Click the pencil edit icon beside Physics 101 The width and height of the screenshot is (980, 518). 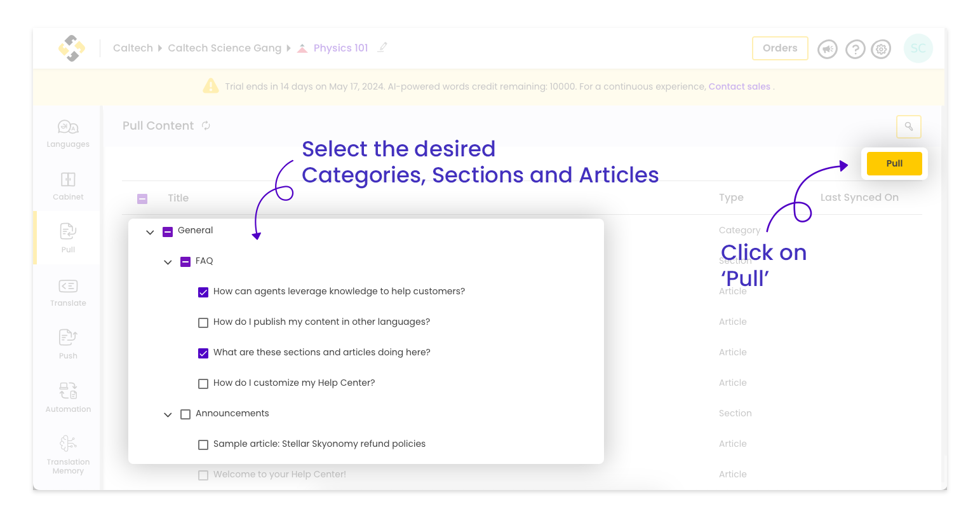382,48
